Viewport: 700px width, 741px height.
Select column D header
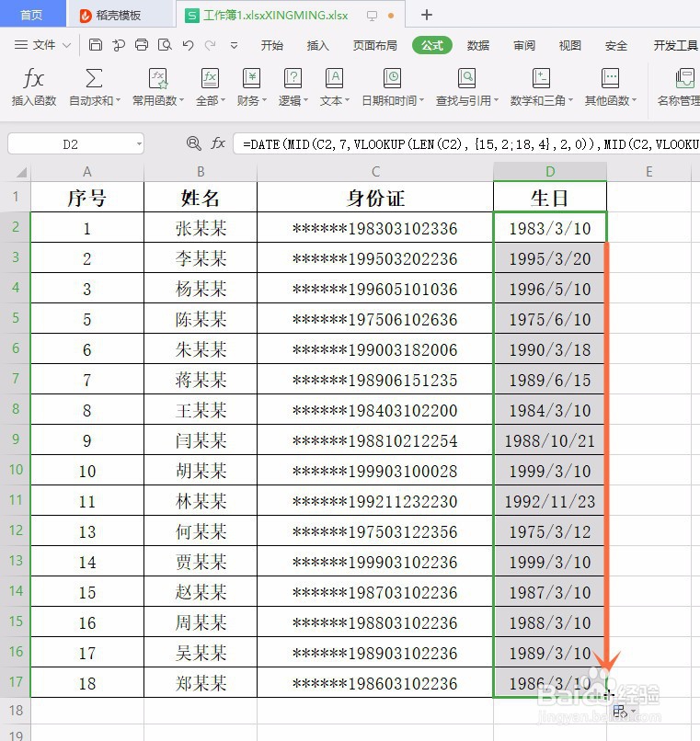[550, 172]
